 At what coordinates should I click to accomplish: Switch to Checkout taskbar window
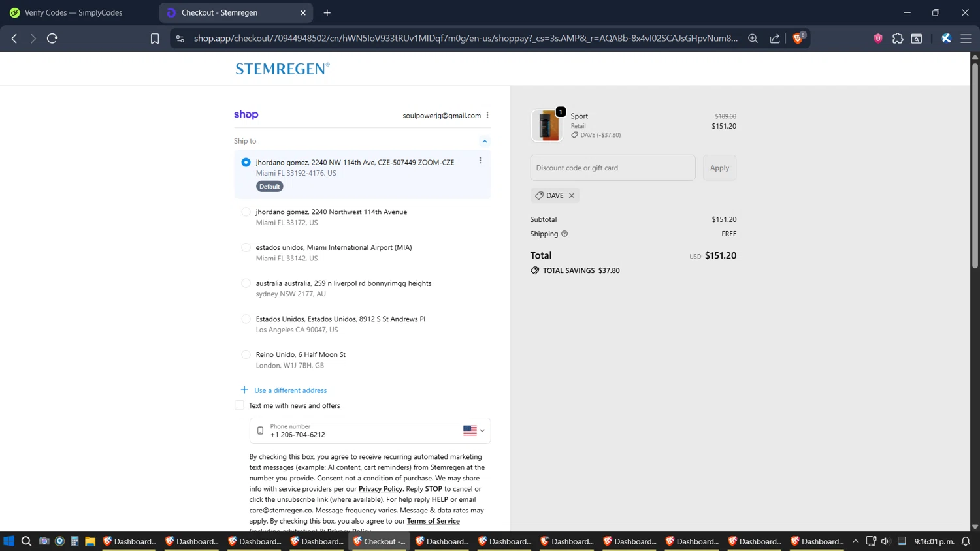[380, 541]
